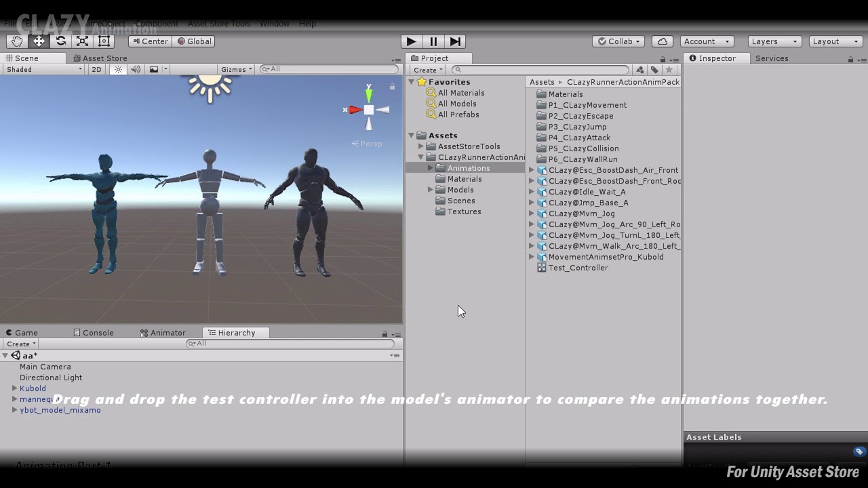The image size is (868, 488).
Task: Search by type icon in Project
Action: [x=639, y=70]
